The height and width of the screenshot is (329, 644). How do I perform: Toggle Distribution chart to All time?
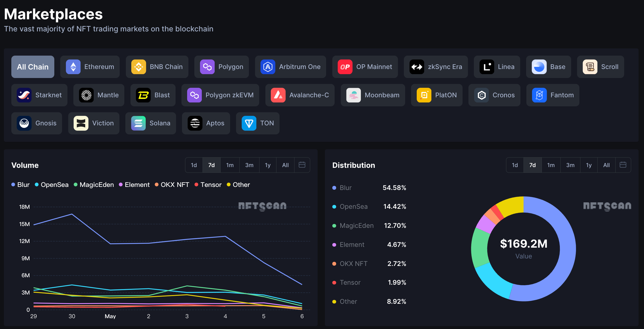point(606,164)
